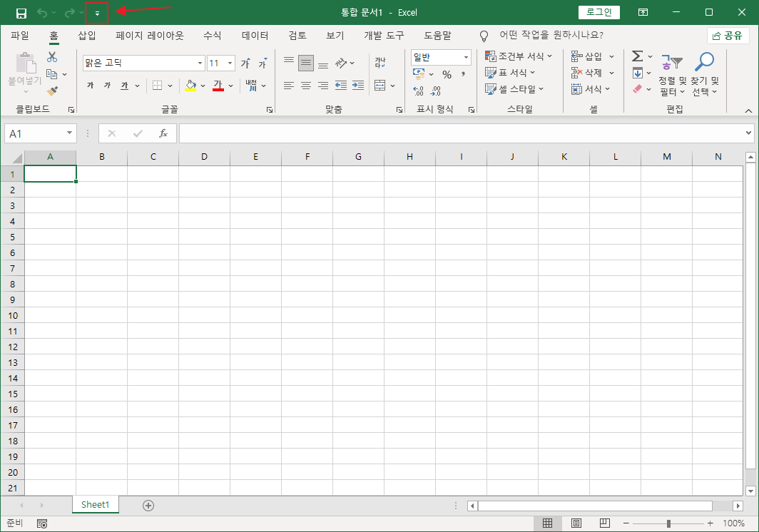Screen dimensions: 759x532
Task: Click the Save icon in Quick Access Toolbar
Action: pos(21,13)
